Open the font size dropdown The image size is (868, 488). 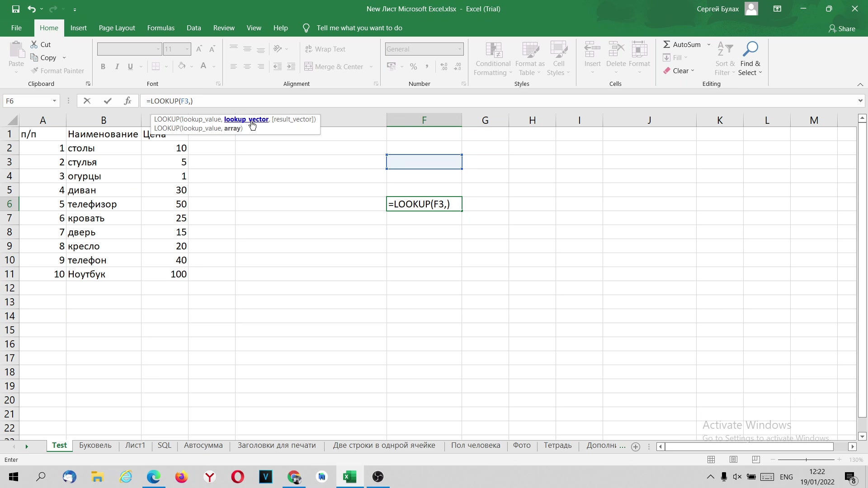tap(187, 49)
